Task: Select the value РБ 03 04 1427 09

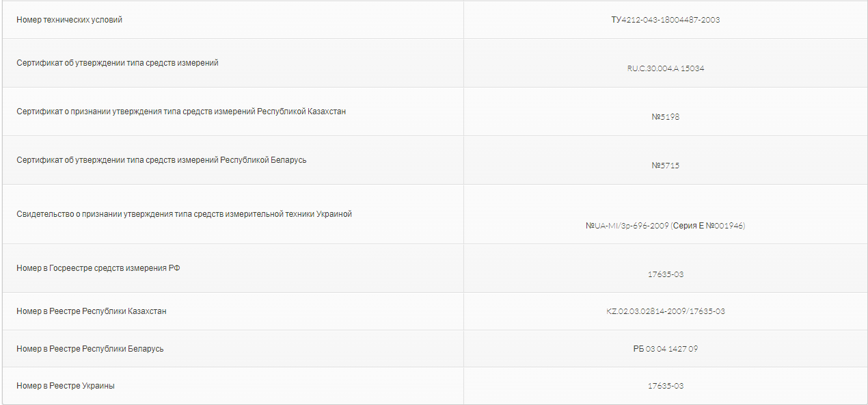Action: tap(666, 349)
